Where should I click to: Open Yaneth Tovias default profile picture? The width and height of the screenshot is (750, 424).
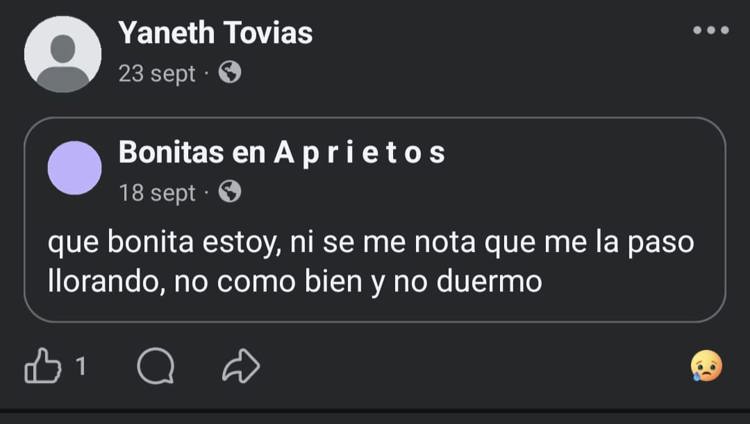(x=63, y=54)
